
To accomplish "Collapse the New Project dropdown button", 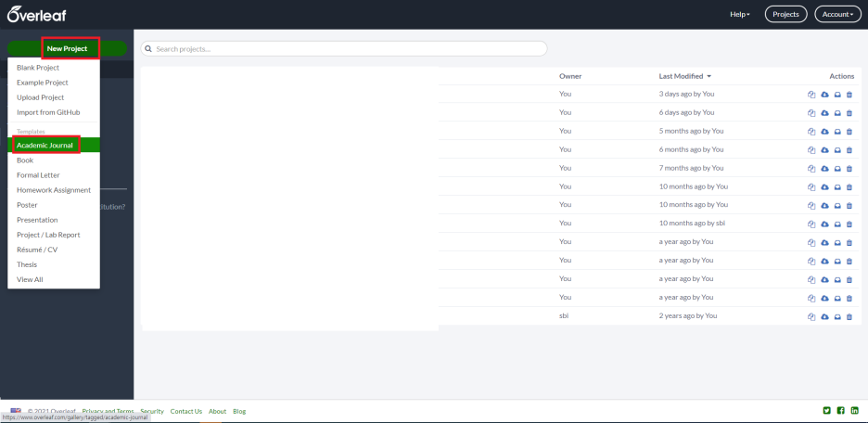I will click(x=67, y=49).
